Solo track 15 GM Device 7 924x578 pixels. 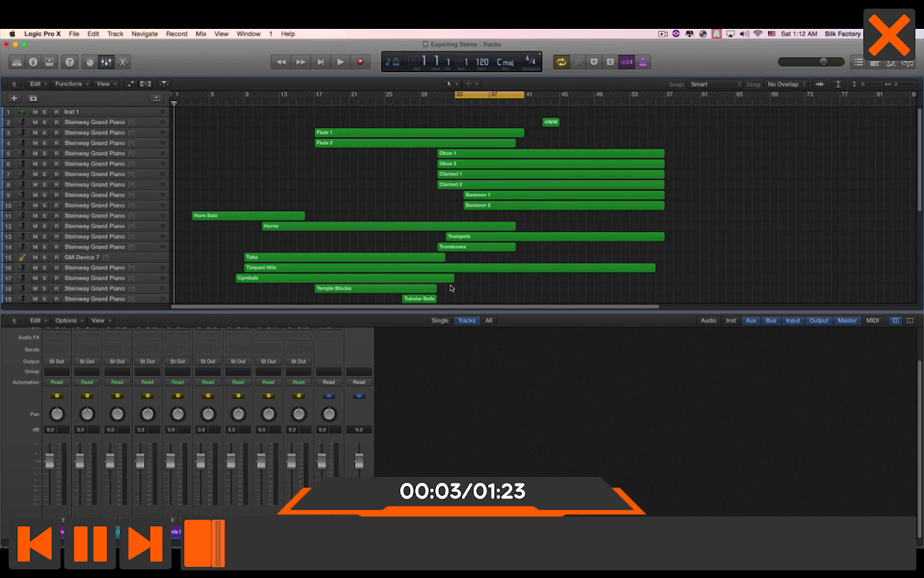click(44, 257)
